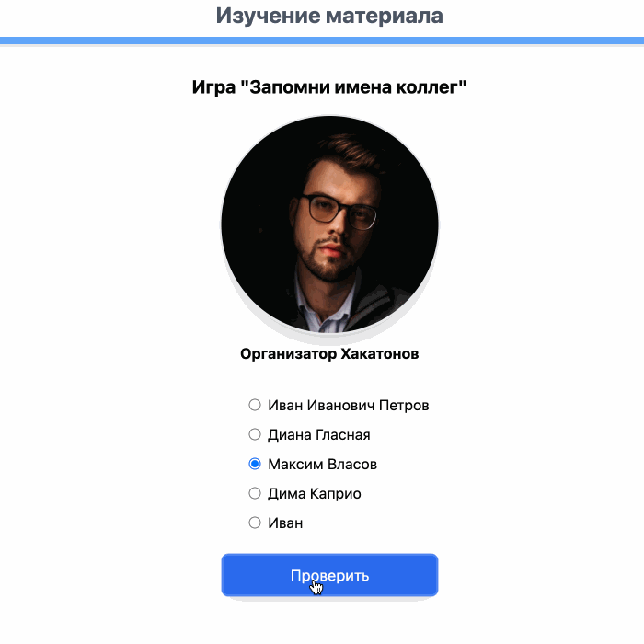Click the selected Максим Власов radio button

pos(255,464)
